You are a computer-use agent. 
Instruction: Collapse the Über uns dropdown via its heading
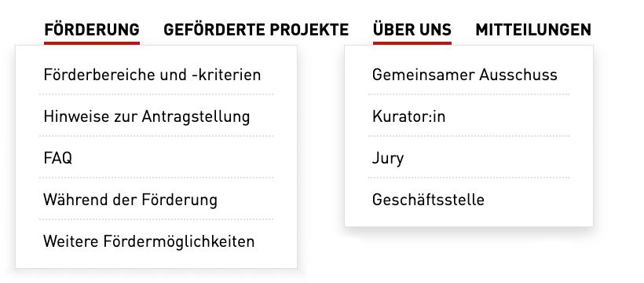pyautogui.click(x=412, y=30)
